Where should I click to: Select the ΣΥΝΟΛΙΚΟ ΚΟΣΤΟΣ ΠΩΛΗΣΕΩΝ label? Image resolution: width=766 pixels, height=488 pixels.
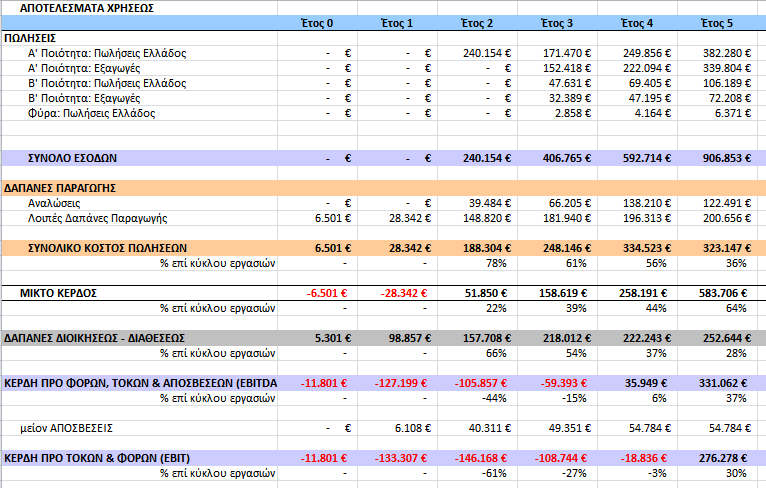click(107, 248)
